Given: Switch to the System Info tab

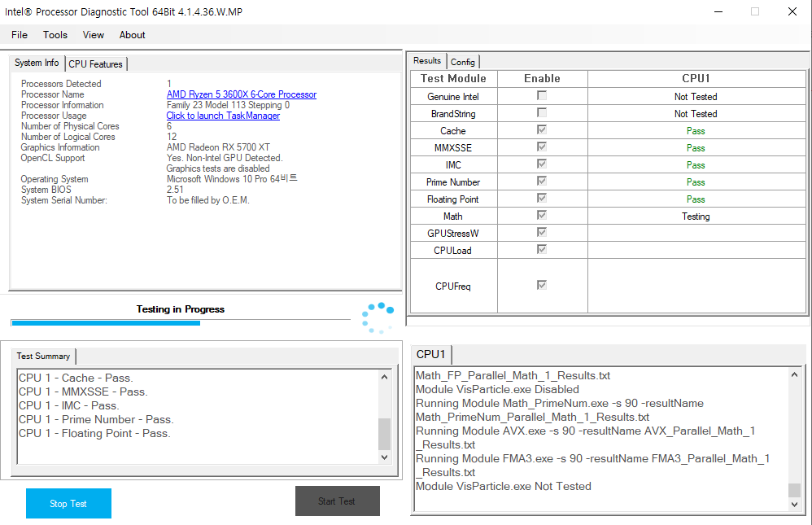Looking at the screenshot, I should point(37,63).
